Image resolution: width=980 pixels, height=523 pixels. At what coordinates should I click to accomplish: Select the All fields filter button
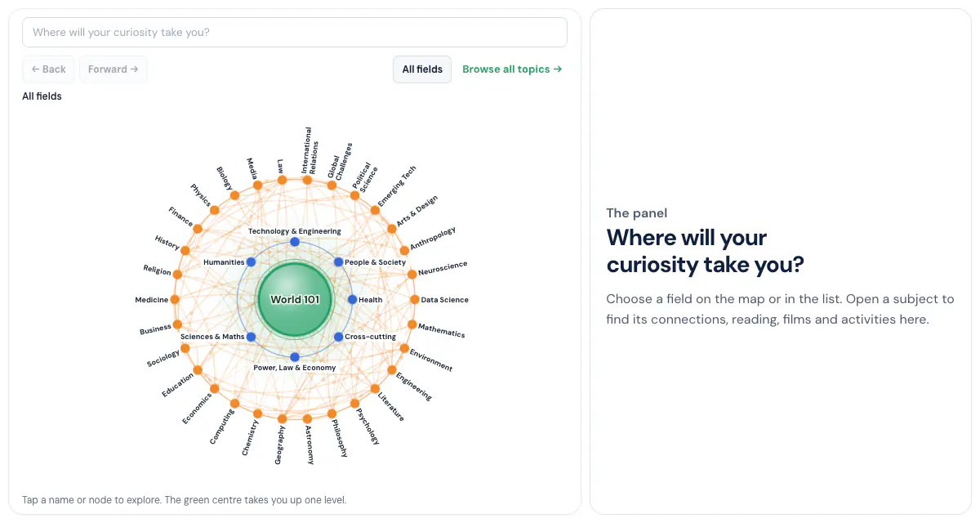tap(422, 69)
